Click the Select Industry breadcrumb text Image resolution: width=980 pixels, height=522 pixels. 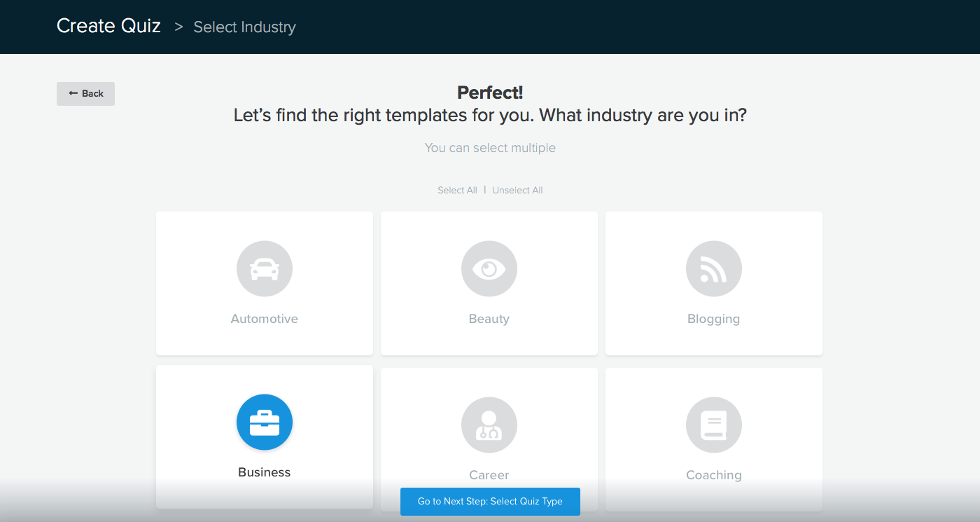pyautogui.click(x=244, y=27)
